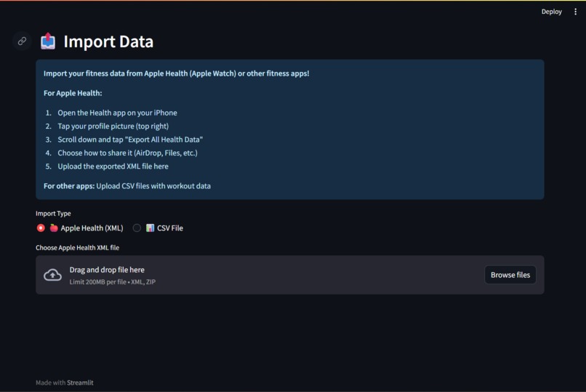Viewport: 586px width, 392px height.
Task: Click the "Choose Apple Health XML file" label
Action: (77, 247)
